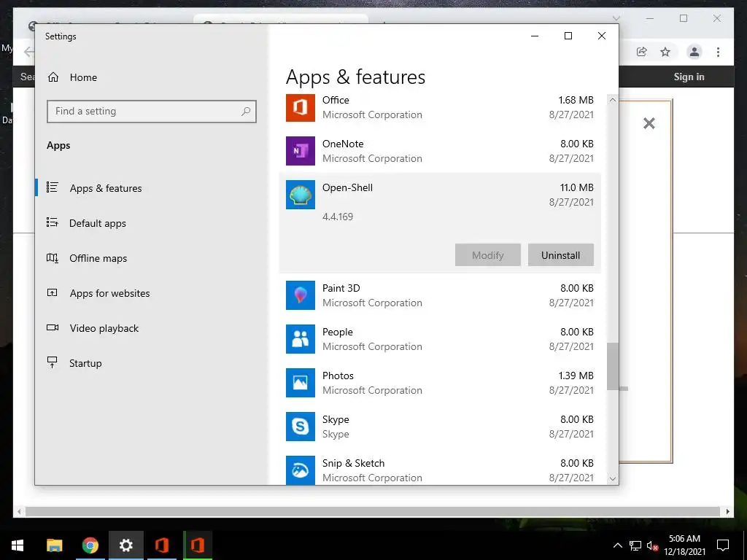Select the Photos app name
Viewport: 747px width, 560px height.
pos(338,376)
